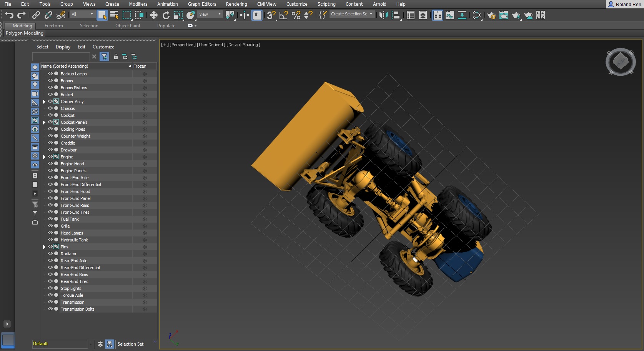The width and height of the screenshot is (644, 351).
Task: Toggle the Angle Snap icon
Action: pyautogui.click(x=284, y=15)
